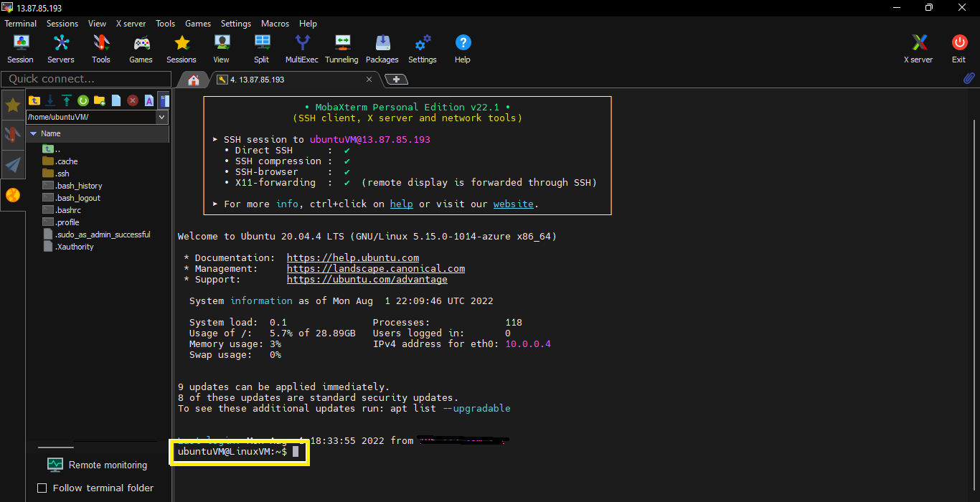
Task: Select the .cache folder
Action: pos(60,161)
